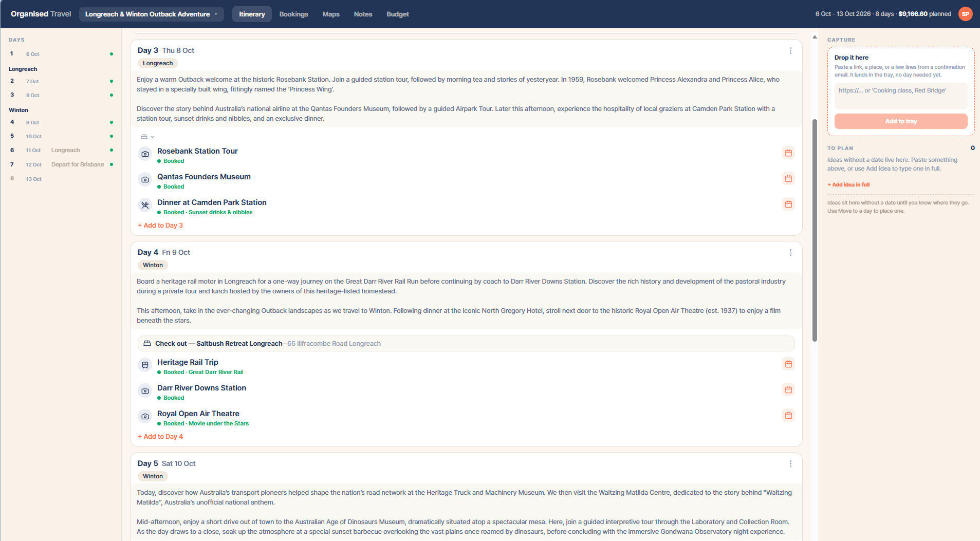Viewport: 980px width, 541px height.
Task: Click camera icon beside Rosebank Station Tour
Action: coord(145,154)
